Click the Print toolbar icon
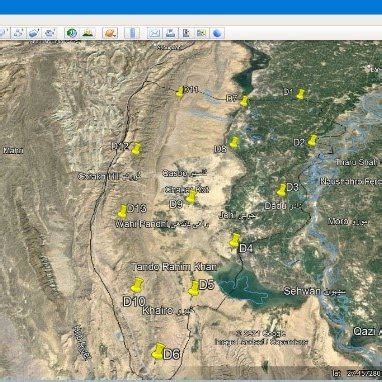Screen dimensions: 382x382 170,33
